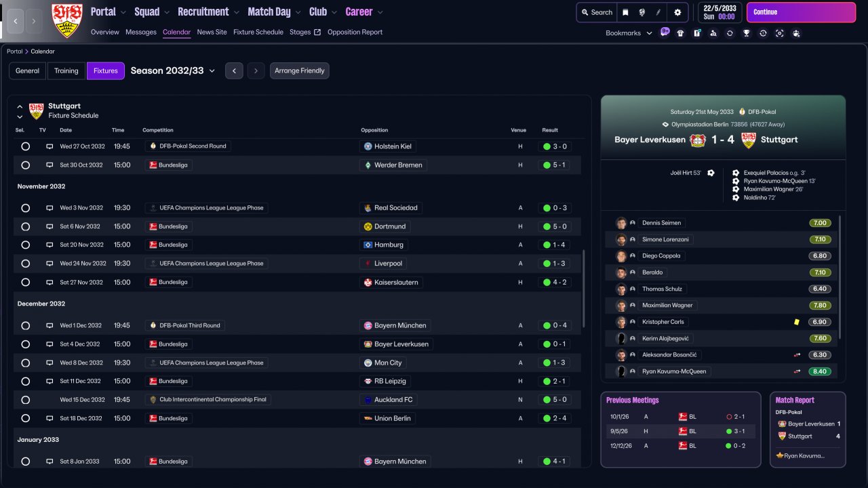Click Stuttgart crest in match summary scoreline

(x=749, y=140)
